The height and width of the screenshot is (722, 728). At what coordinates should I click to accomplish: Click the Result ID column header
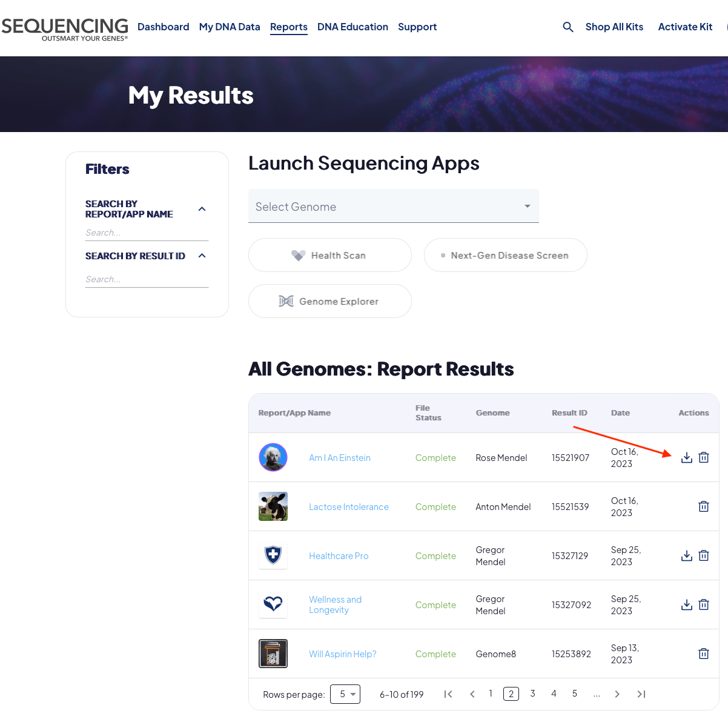[x=569, y=413]
